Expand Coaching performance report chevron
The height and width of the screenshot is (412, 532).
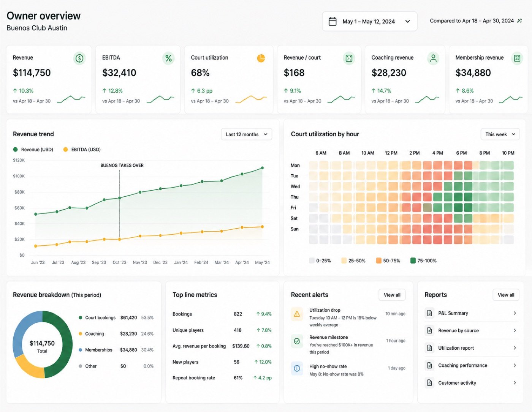click(x=515, y=365)
